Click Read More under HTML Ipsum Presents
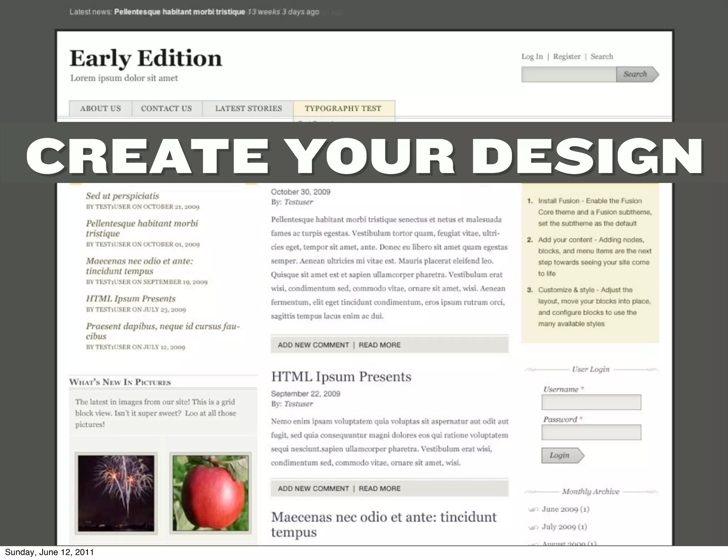Image resolution: width=728 pixels, height=560 pixels. pos(379,489)
